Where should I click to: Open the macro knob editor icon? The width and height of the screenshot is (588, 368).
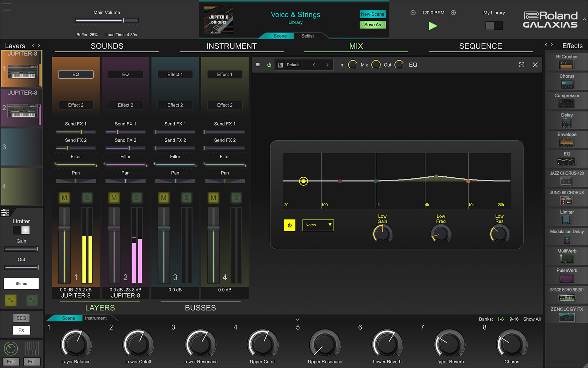click(11, 348)
